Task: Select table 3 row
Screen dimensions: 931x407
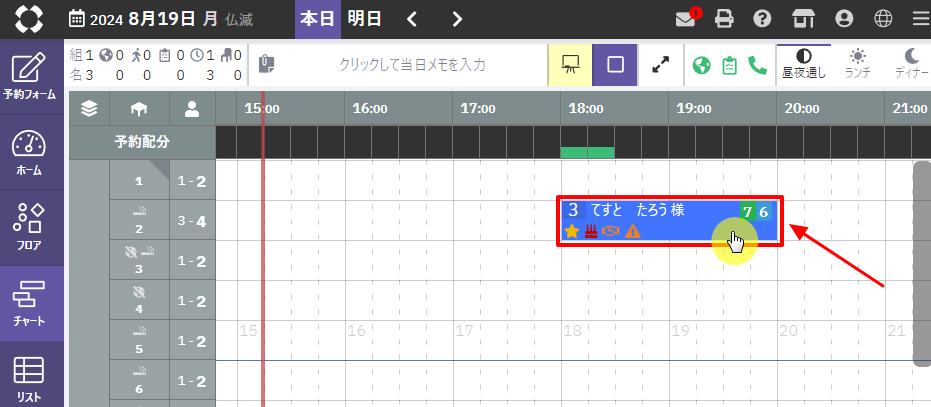Action: coord(139,260)
